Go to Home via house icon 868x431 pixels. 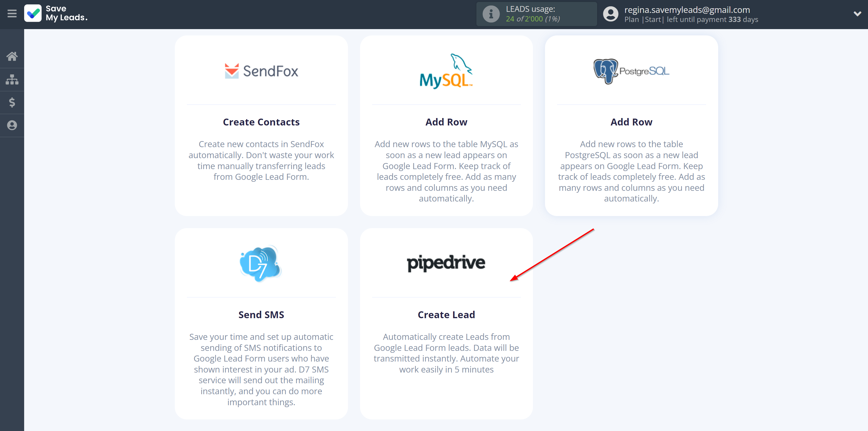(x=12, y=56)
